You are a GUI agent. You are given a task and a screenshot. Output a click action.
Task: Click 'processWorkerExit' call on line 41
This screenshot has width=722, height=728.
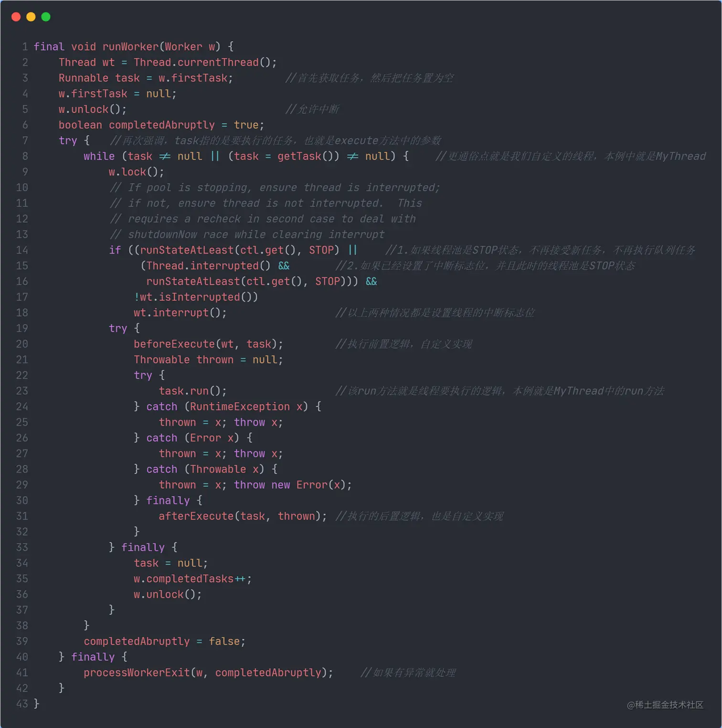pos(137,673)
